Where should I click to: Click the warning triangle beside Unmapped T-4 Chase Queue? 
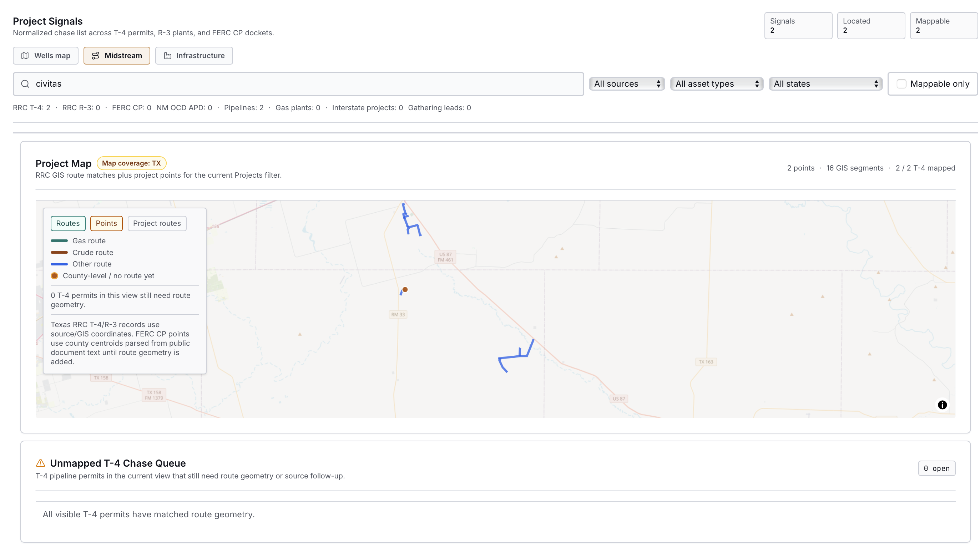coord(40,463)
